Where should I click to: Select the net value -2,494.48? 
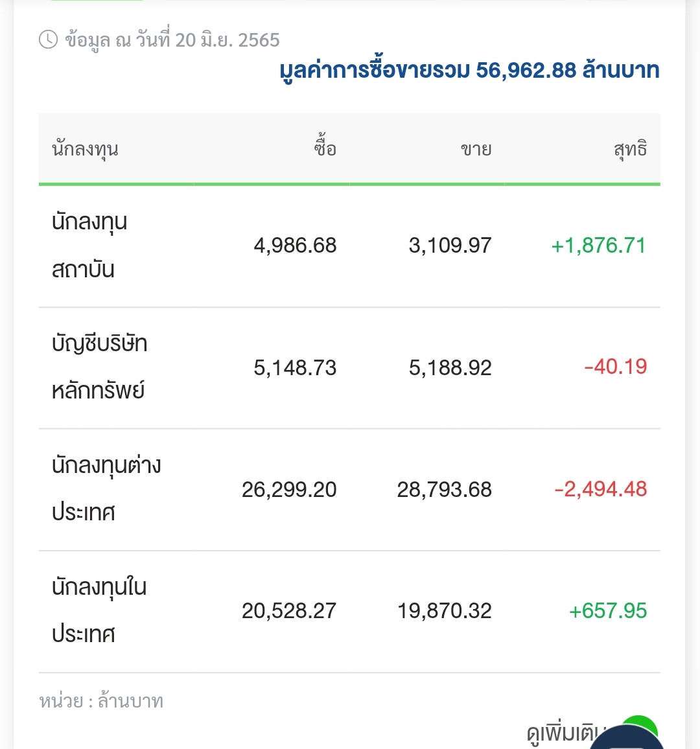[x=600, y=489]
